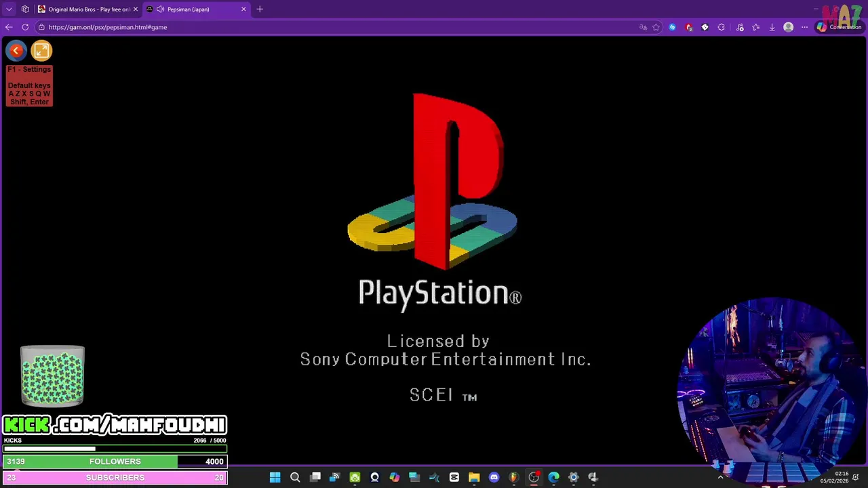
Task: Show hidden system tray icons chevron
Action: [720, 478]
